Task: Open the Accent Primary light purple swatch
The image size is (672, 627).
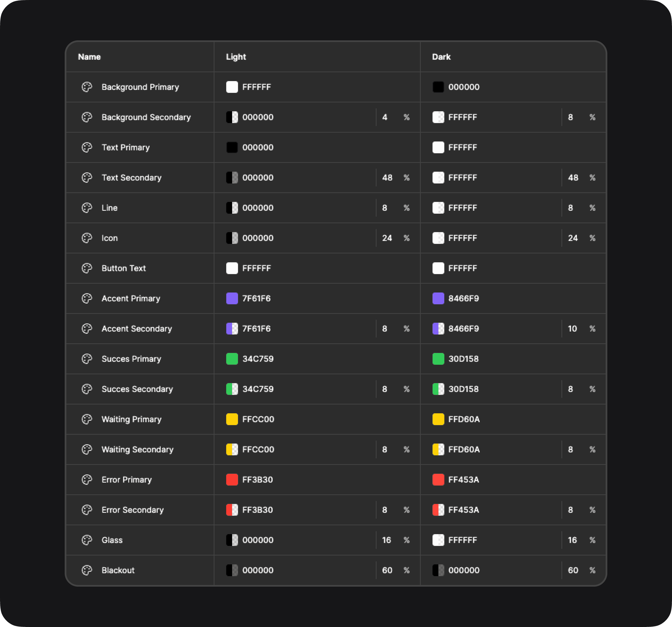Action: (x=232, y=298)
